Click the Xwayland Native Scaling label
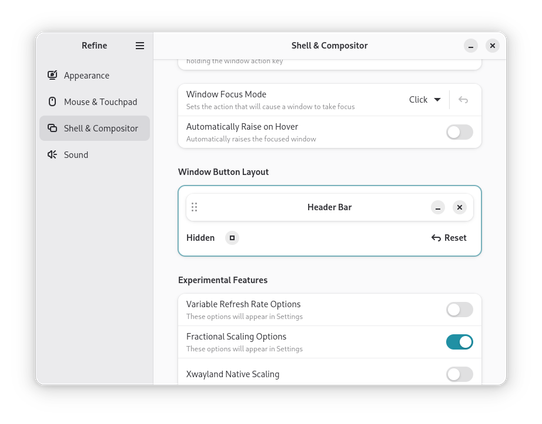The width and height of the screenshot is (542, 424). click(x=233, y=374)
